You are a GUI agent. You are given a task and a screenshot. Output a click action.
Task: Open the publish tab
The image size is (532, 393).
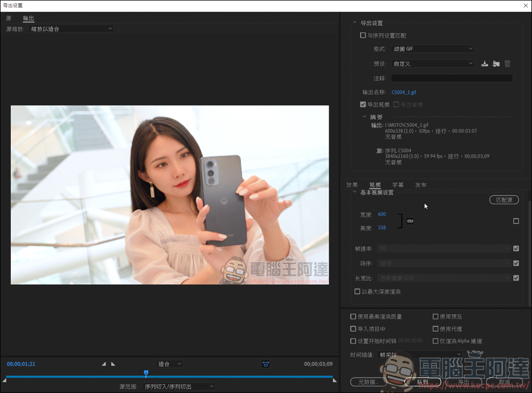coord(421,185)
